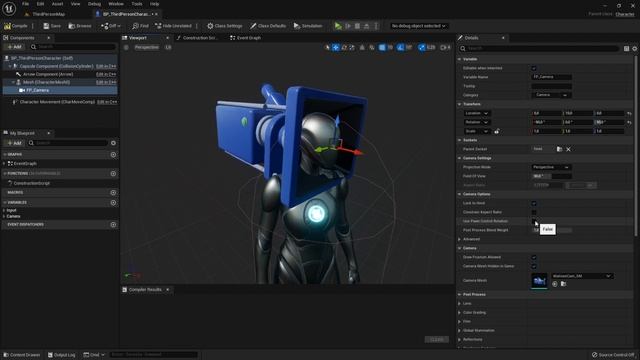
Task: Open Class Defaults
Action: pos(268,26)
